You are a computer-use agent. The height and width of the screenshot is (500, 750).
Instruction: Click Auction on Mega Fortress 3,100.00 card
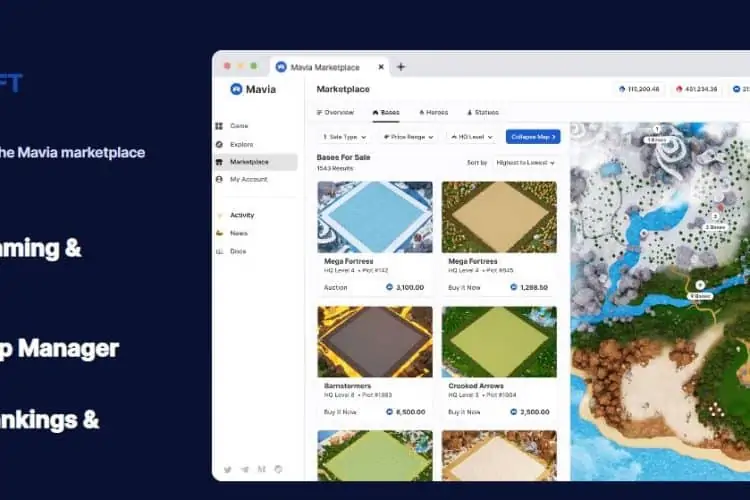[335, 288]
